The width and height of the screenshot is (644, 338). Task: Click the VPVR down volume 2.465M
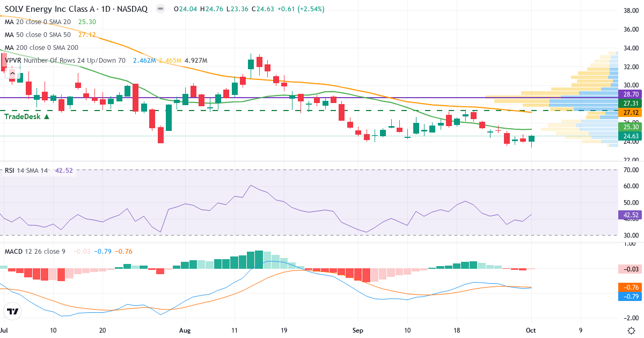170,61
